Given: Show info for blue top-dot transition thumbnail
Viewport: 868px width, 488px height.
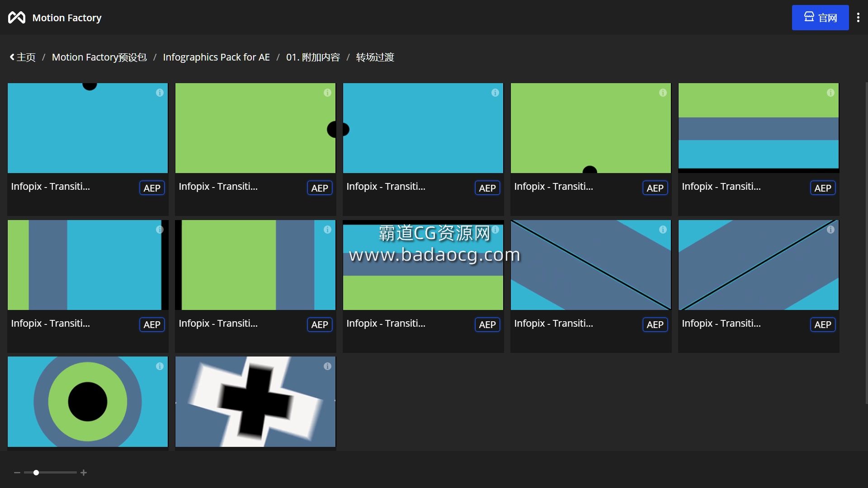Looking at the screenshot, I should pos(160,93).
